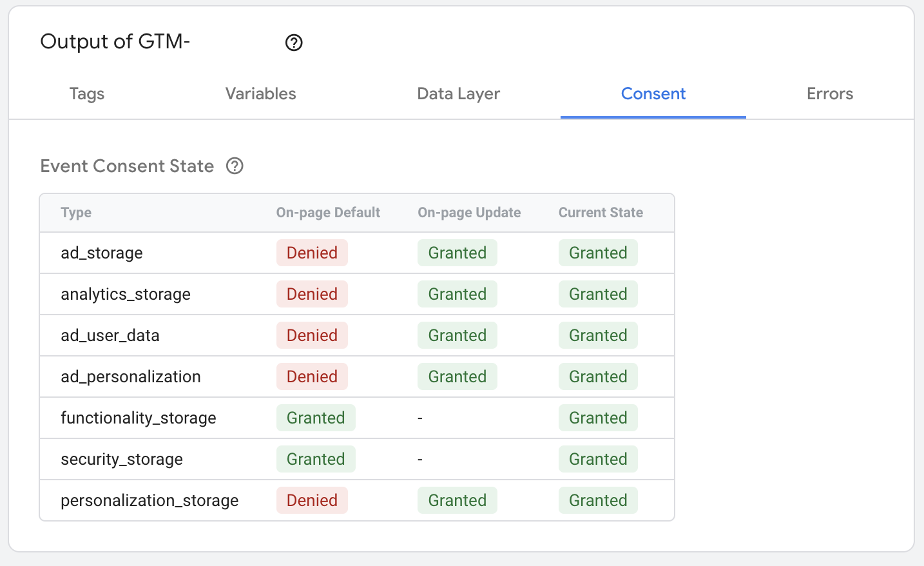
Task: Click Denied default badge for personalization_storage
Action: pos(312,501)
